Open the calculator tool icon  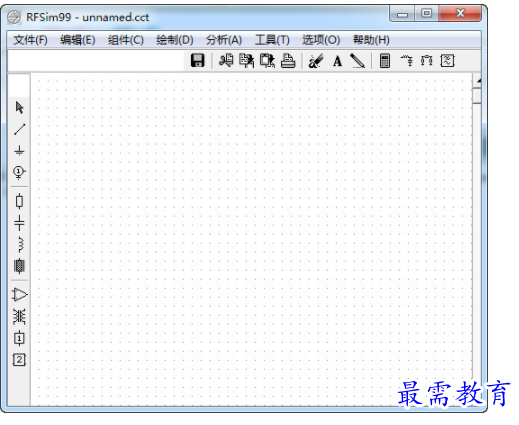pyautogui.click(x=385, y=61)
